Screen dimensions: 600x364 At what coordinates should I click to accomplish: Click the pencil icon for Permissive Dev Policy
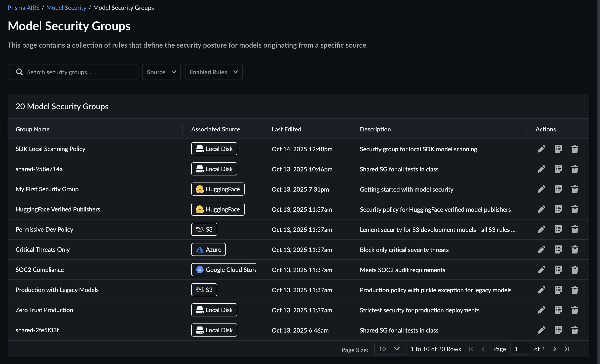point(541,229)
